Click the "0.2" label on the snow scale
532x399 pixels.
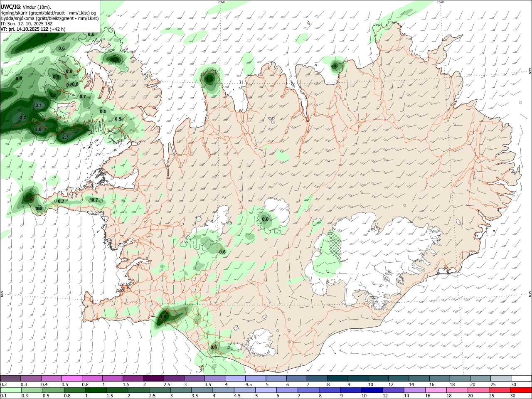coord(3,384)
